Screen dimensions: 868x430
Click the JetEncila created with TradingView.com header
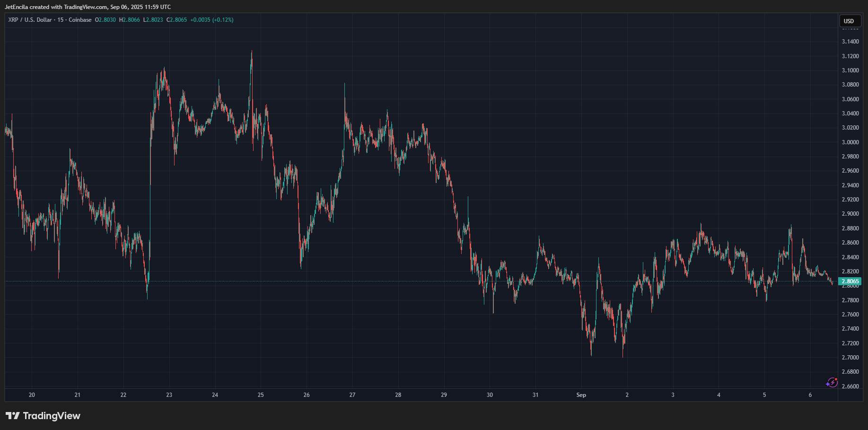[x=88, y=7]
